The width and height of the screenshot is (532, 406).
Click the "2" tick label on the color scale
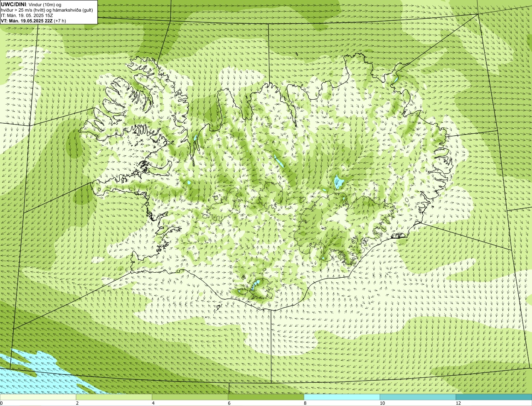[x=77, y=403]
